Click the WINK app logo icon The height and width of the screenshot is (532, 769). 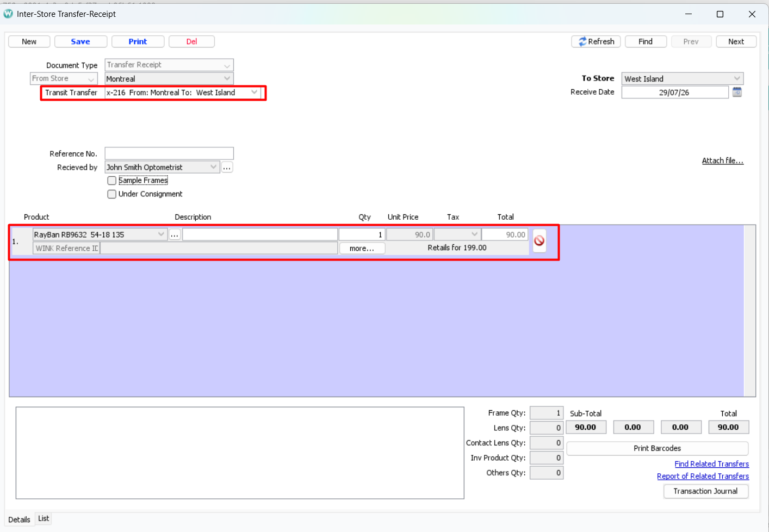pos(8,14)
